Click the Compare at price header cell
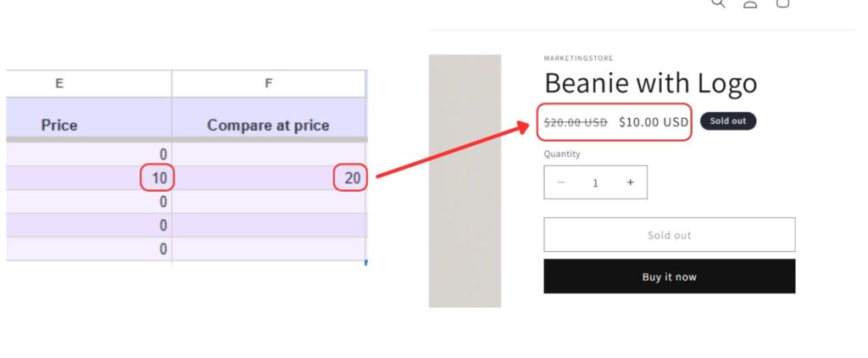The width and height of the screenshot is (868, 358). (269, 125)
